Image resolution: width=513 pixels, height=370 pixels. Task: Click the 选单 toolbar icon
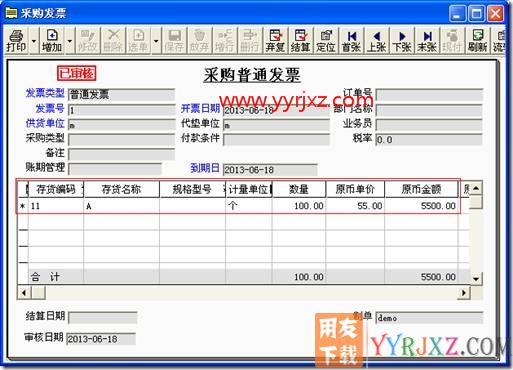click(138, 40)
